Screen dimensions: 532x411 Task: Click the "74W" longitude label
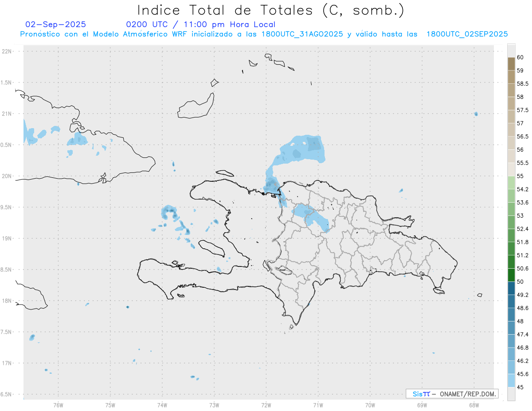162,405
